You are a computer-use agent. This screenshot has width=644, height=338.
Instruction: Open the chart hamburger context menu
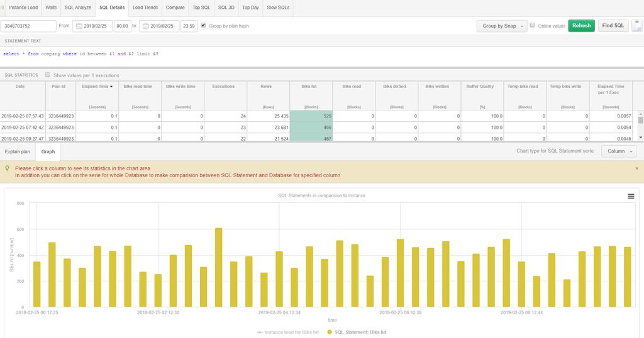[631, 197]
